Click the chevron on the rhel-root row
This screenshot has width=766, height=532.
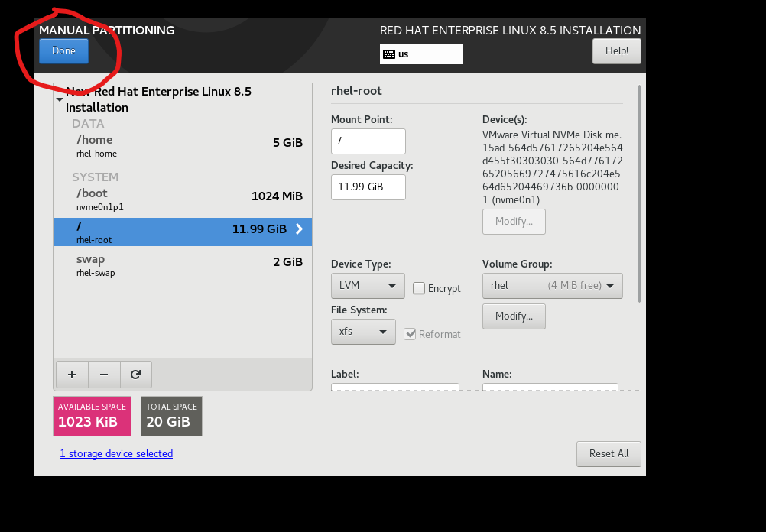pos(300,229)
